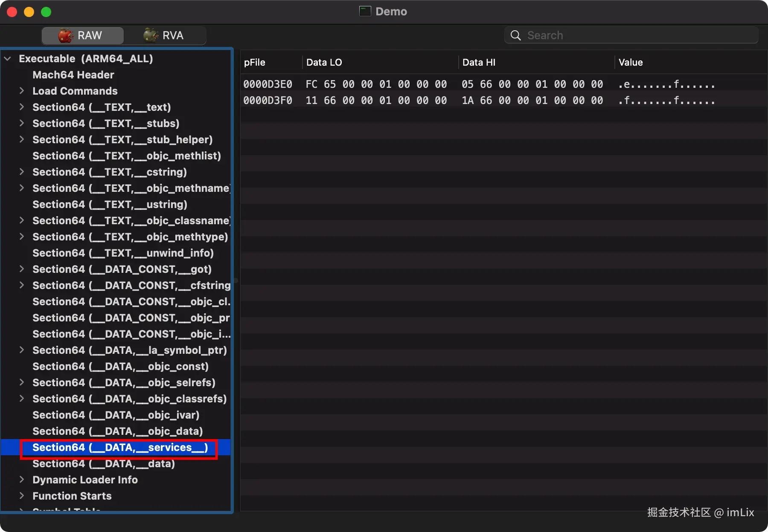The width and height of the screenshot is (768, 532).
Task: Select Section64 (__DATA_CONST,__objc_pr row
Action: point(131,318)
